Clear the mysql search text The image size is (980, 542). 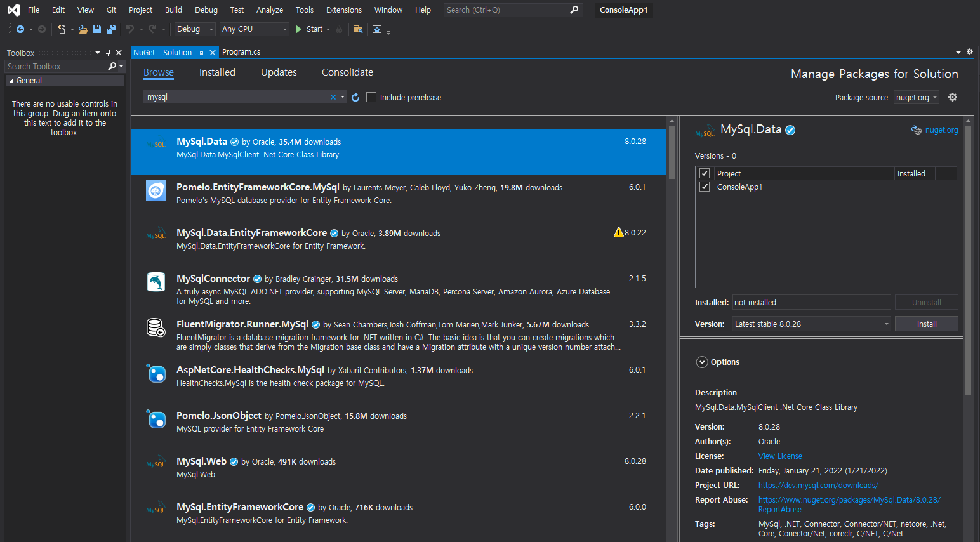pos(333,97)
